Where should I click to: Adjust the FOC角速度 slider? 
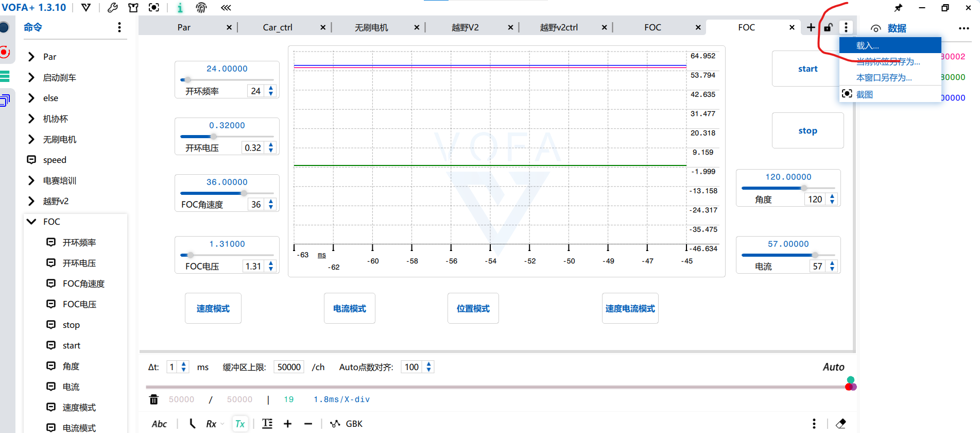(x=227, y=193)
